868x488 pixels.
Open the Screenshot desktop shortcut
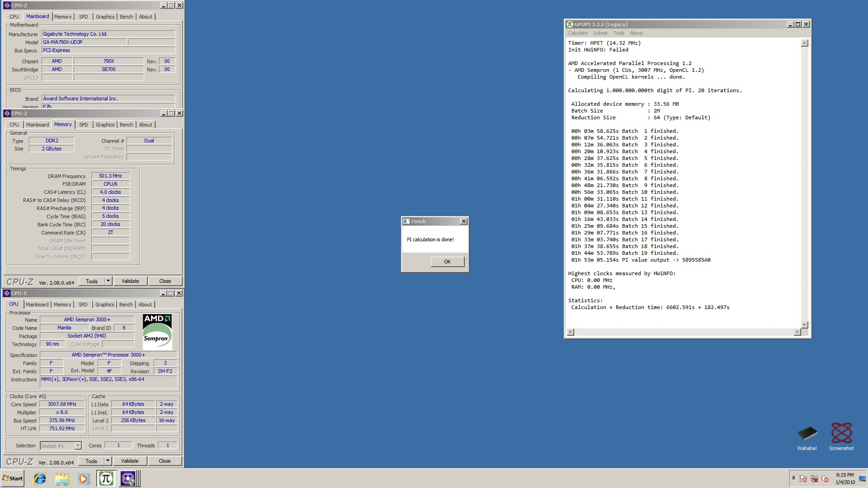pyautogui.click(x=841, y=437)
